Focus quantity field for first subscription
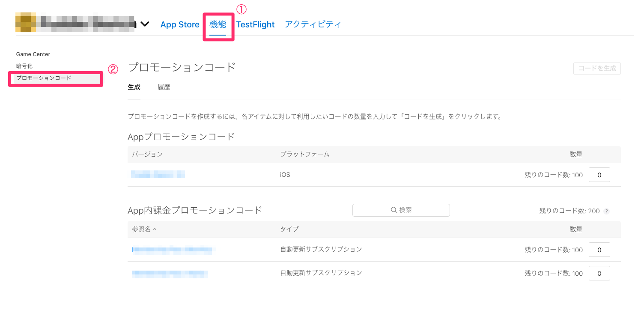Screen dimensions: 644x313 tap(599, 250)
